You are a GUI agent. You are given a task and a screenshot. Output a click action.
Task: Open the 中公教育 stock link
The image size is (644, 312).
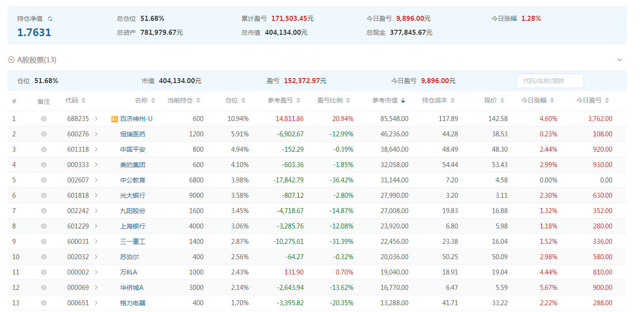(x=133, y=180)
